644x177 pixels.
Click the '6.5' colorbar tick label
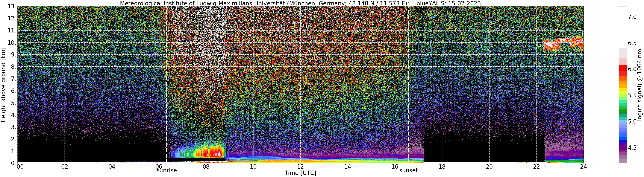point(632,43)
